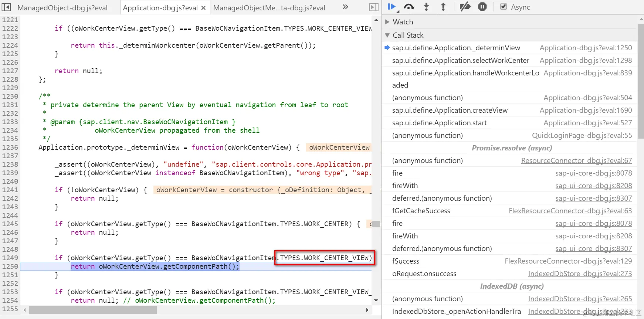The height and width of the screenshot is (319, 644).
Task: Toggle pause on exceptions icon
Action: tap(482, 7)
